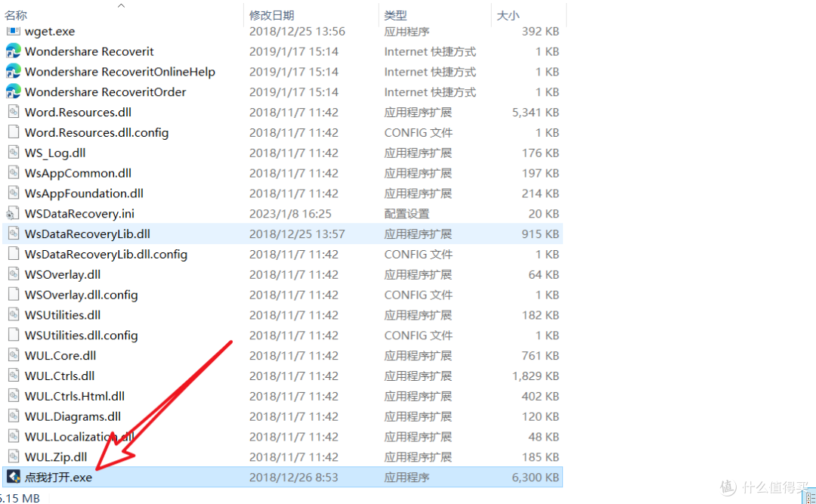The height and width of the screenshot is (504, 816).
Task: Click the WsDataRecoveryLib.dll file icon
Action: (x=14, y=233)
